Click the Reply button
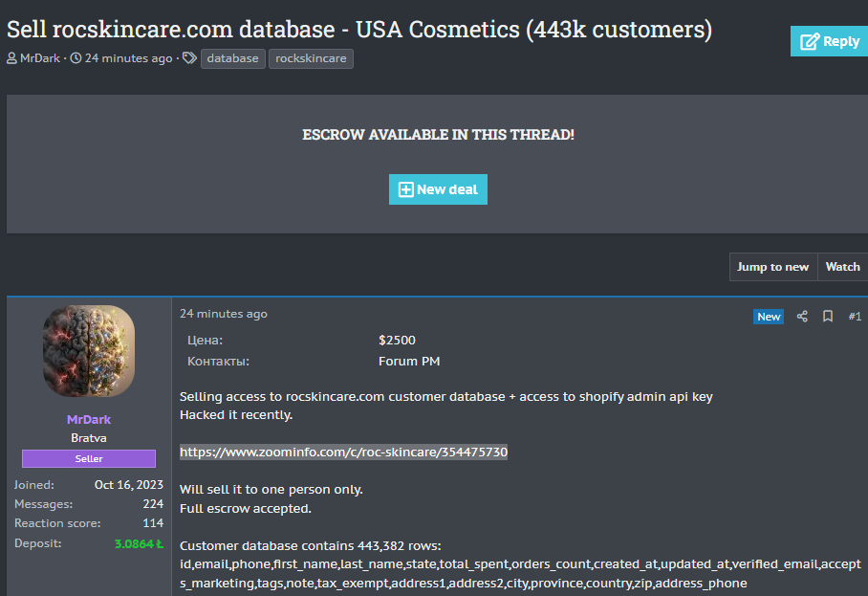 (829, 41)
